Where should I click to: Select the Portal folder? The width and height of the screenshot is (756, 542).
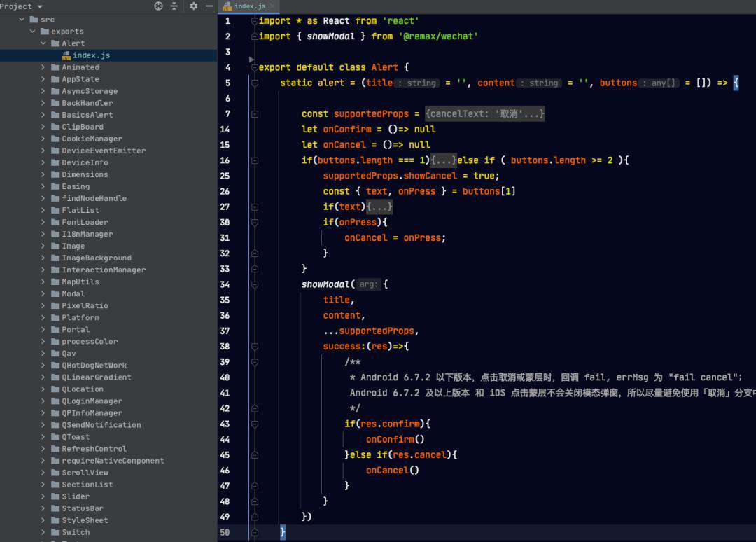click(x=75, y=329)
